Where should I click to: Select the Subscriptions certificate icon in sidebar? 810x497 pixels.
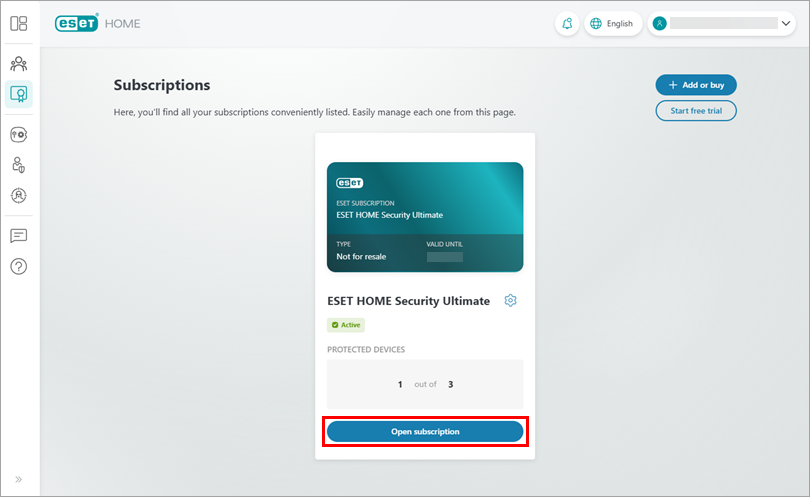tap(19, 94)
